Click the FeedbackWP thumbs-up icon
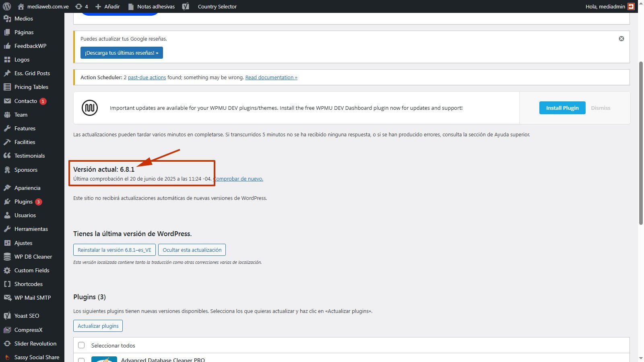Viewport: 644px width, 362px height. [7, 46]
